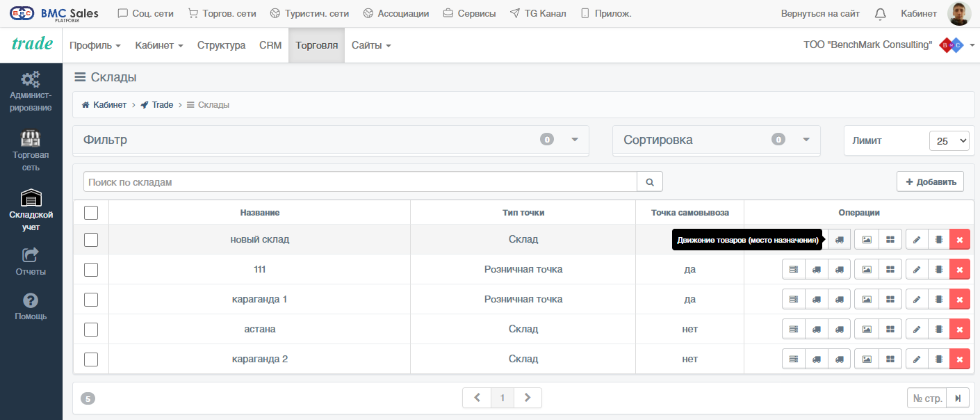
Task: Delete караганда 2 with red X button
Action: click(960, 359)
